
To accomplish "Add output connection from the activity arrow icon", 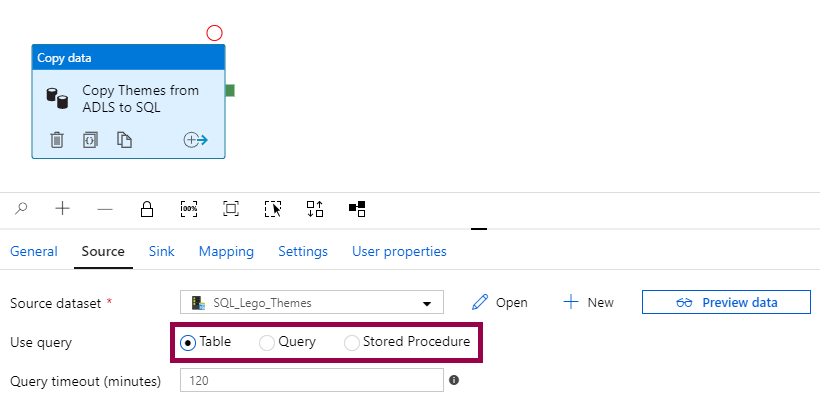I will 195,140.
